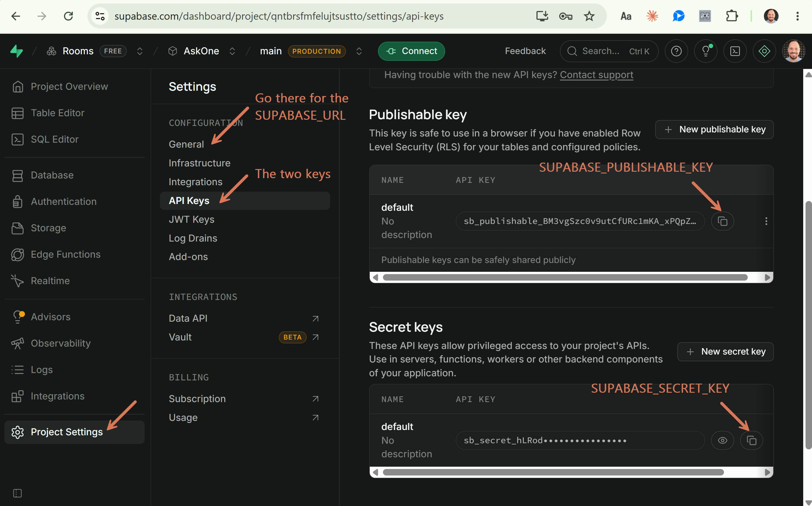Open more options for publishable key
Viewport: 812px width, 506px height.
766,221
